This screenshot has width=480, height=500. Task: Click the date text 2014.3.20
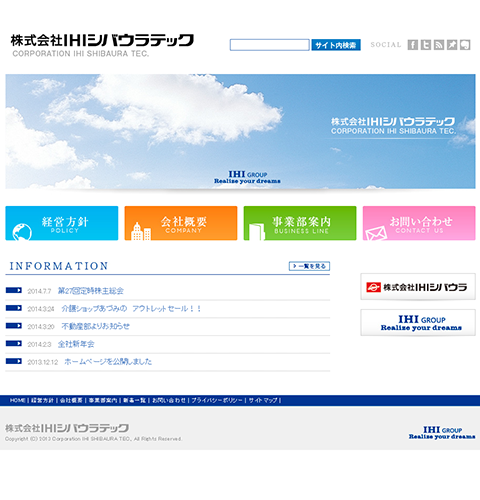coord(41,327)
